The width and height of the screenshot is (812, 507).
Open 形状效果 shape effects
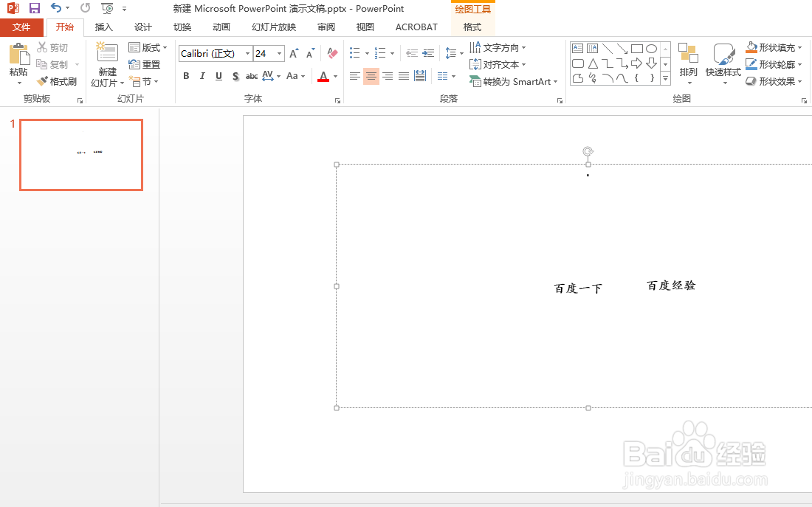[774, 81]
